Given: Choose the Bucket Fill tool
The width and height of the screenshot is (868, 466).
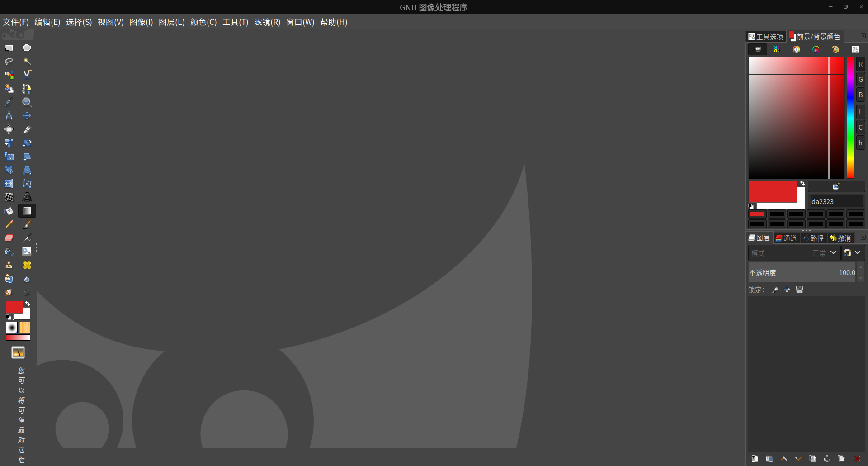Looking at the screenshot, I should click(9, 211).
